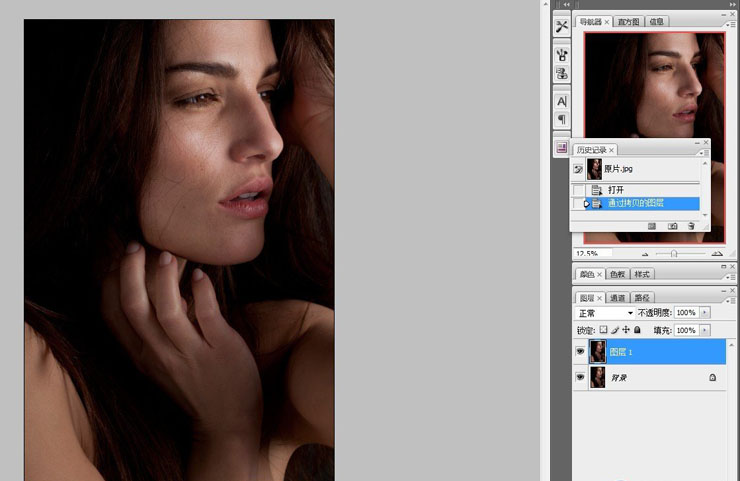The height and width of the screenshot is (481, 740).
Task: Click history brush source icon beside 原片.jpg
Action: click(578, 169)
